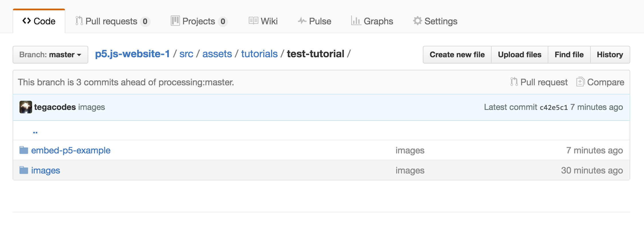
Task: Click the Pull request icon in branch bar
Action: click(x=514, y=82)
